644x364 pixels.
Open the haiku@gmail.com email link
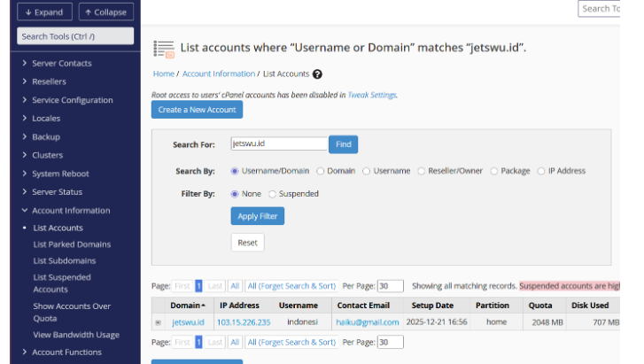click(x=368, y=322)
